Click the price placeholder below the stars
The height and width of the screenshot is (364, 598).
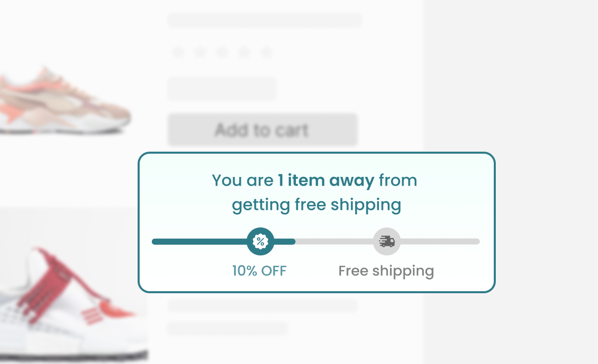tap(222, 88)
